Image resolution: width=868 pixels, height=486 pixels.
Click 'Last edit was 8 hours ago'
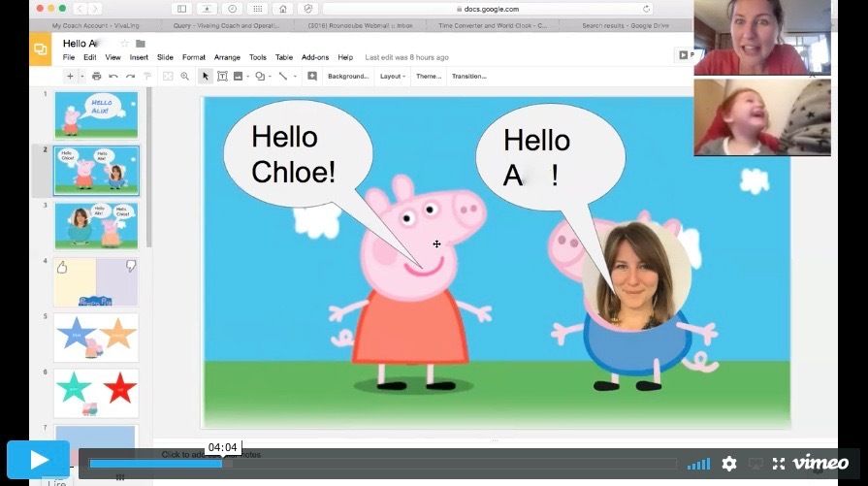click(x=407, y=57)
